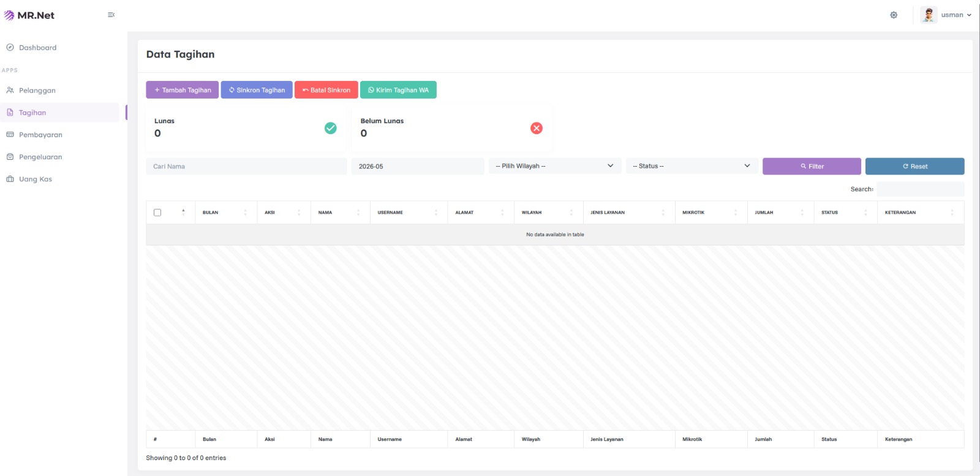Expand the usman user dropdown
The height and width of the screenshot is (476, 980).
point(956,15)
